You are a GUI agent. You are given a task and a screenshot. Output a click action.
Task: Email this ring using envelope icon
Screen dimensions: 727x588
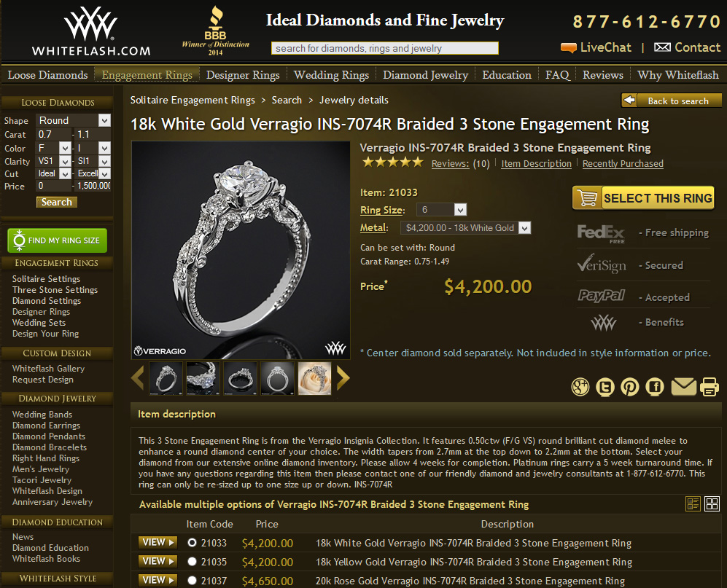(x=683, y=386)
